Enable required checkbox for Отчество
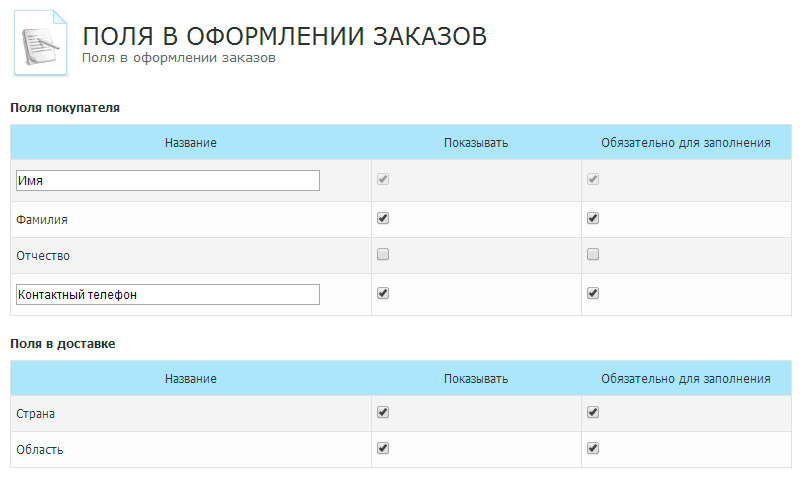The width and height of the screenshot is (805, 479). 593,255
